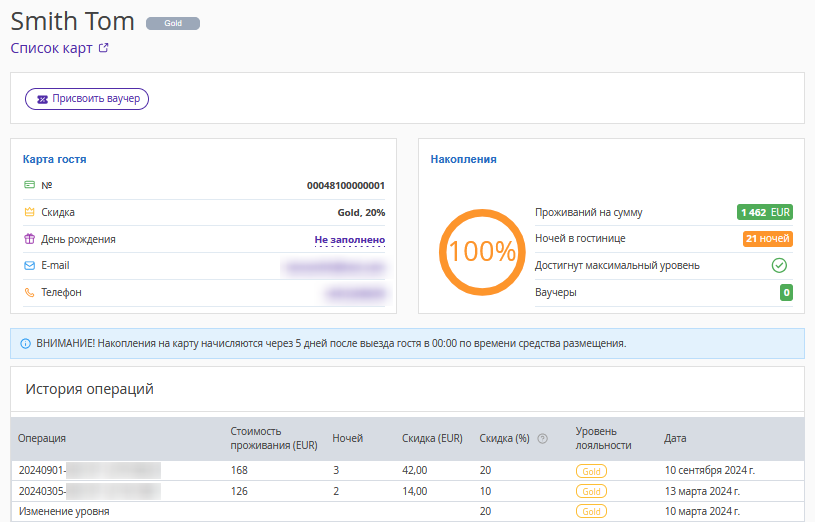The height and width of the screenshot is (522, 815).
Task: Click the operation 20240305- entry
Action: click(89, 491)
